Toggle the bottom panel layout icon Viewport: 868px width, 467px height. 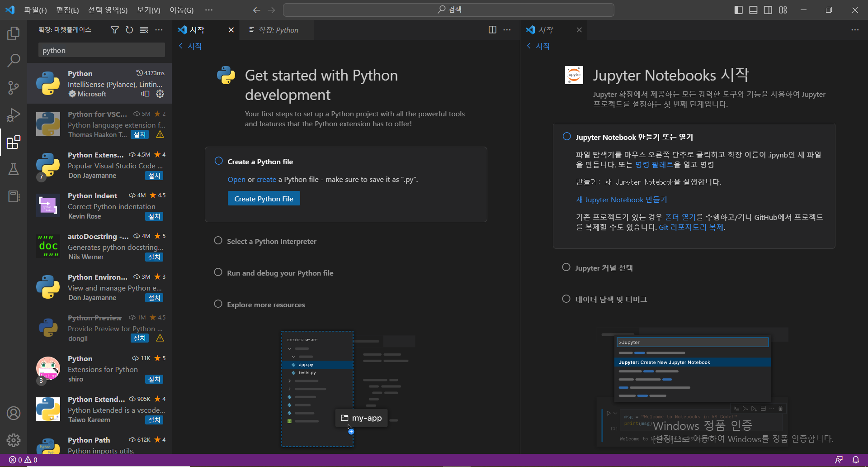coord(753,10)
